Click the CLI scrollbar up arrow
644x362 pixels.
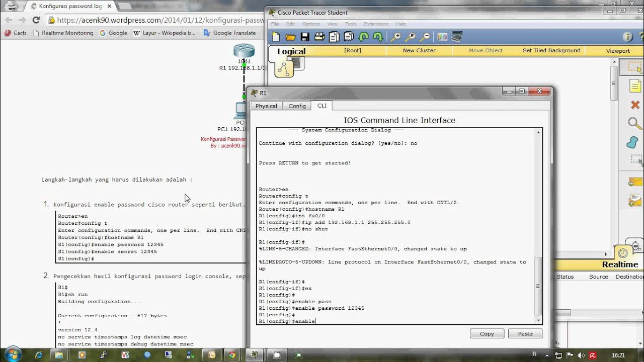539,132
